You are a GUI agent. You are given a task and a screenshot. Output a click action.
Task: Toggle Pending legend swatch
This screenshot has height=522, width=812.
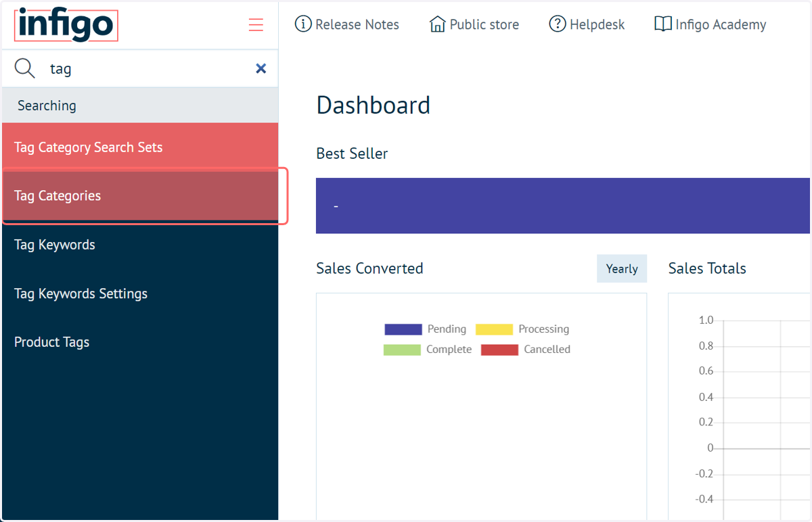(403, 329)
